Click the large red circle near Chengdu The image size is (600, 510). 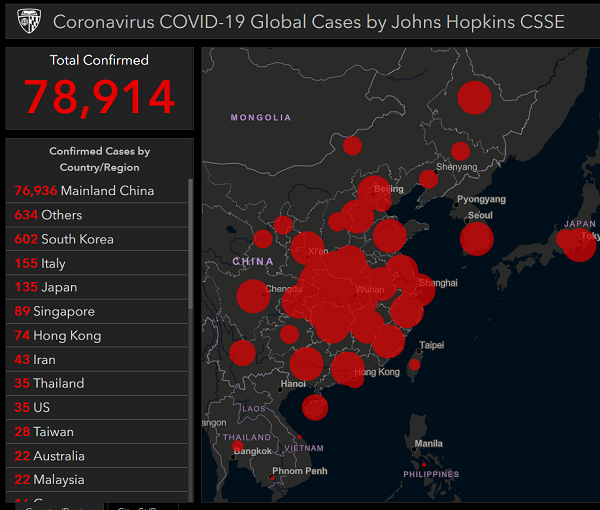[252, 296]
